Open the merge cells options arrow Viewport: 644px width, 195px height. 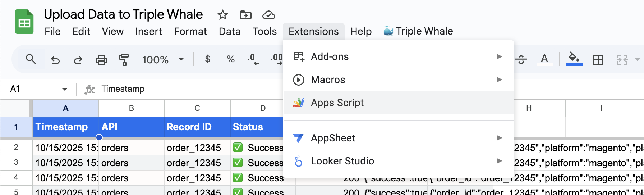637,59
